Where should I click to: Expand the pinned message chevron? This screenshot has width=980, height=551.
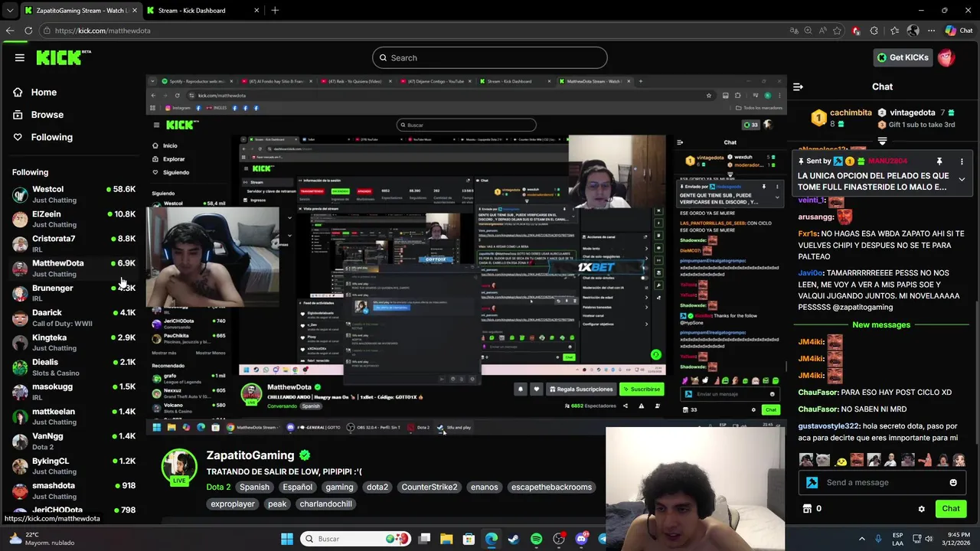click(962, 180)
